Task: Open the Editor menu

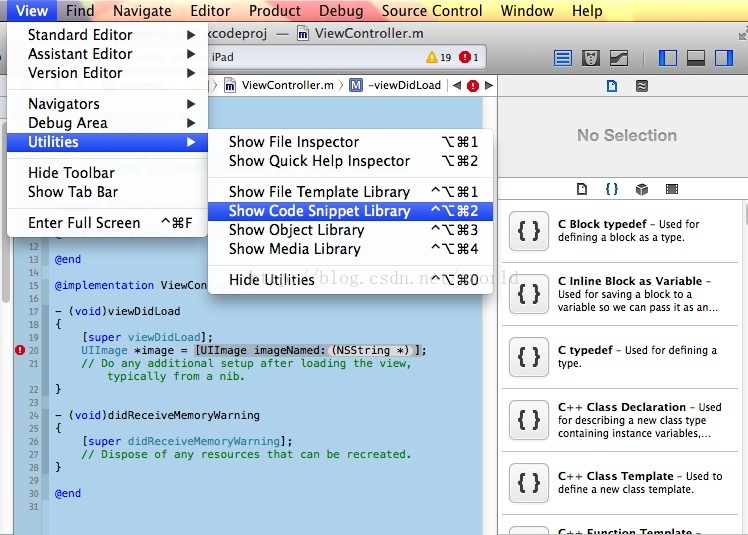Action: 210,10
